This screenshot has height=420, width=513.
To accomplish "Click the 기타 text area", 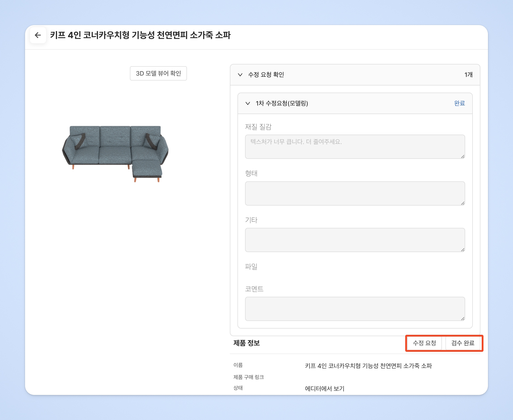I will pos(355,240).
